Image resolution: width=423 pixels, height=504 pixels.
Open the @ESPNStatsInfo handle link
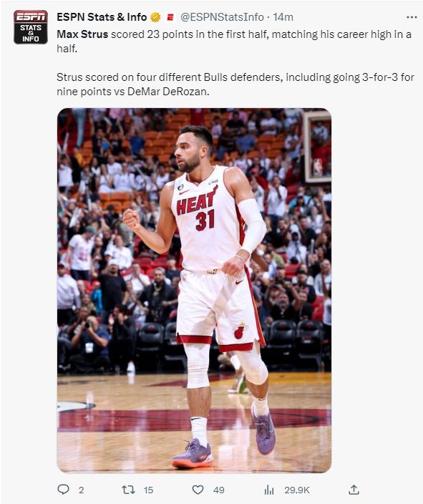[222, 17]
